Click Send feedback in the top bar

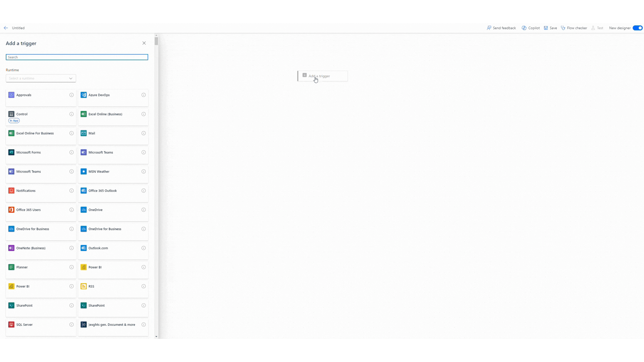(501, 28)
